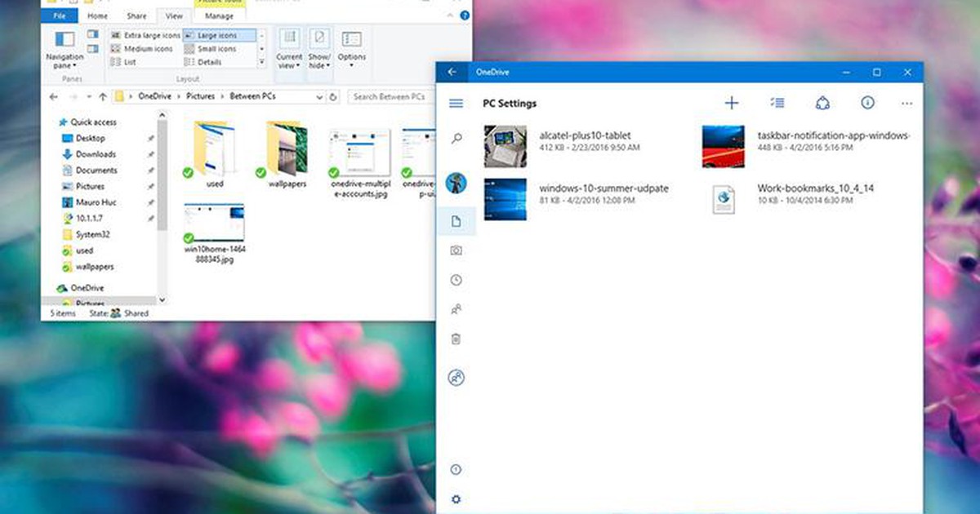The height and width of the screenshot is (514, 980).
Task: Open the Manage ribbon tab
Action: point(219,16)
